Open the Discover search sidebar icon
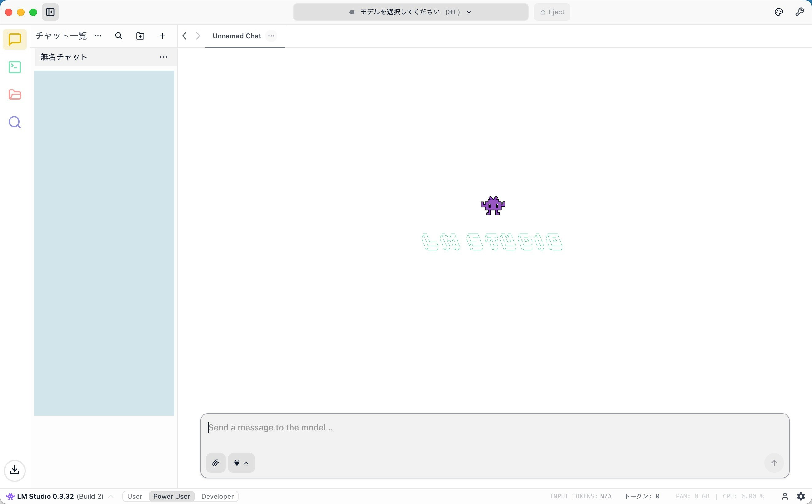The height and width of the screenshot is (504, 812). pyautogui.click(x=15, y=122)
